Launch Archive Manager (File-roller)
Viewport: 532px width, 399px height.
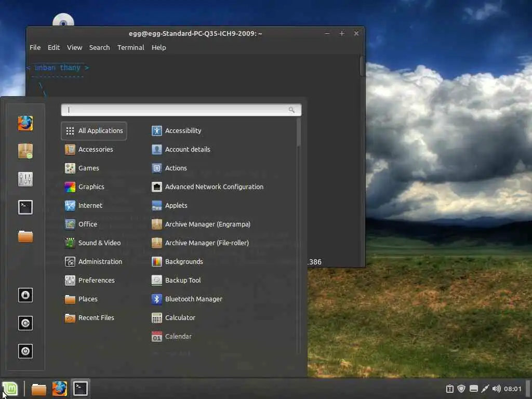pyautogui.click(x=200, y=243)
